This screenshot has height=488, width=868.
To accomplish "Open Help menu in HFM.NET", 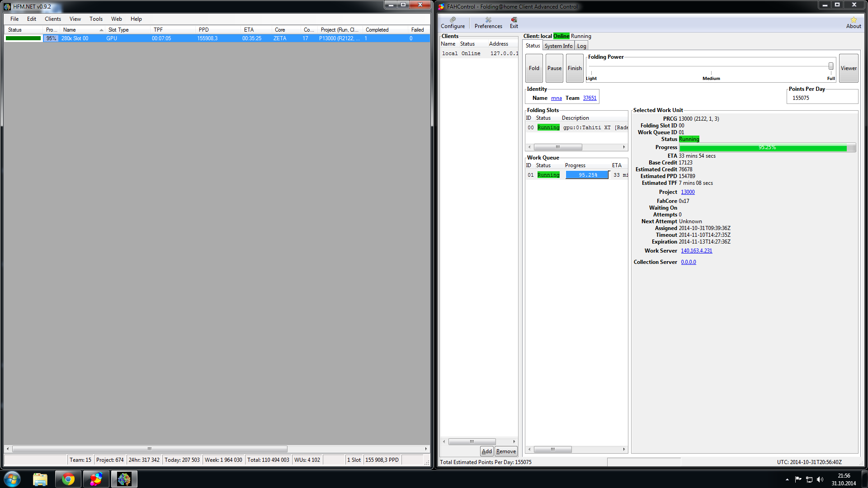I will (136, 19).
